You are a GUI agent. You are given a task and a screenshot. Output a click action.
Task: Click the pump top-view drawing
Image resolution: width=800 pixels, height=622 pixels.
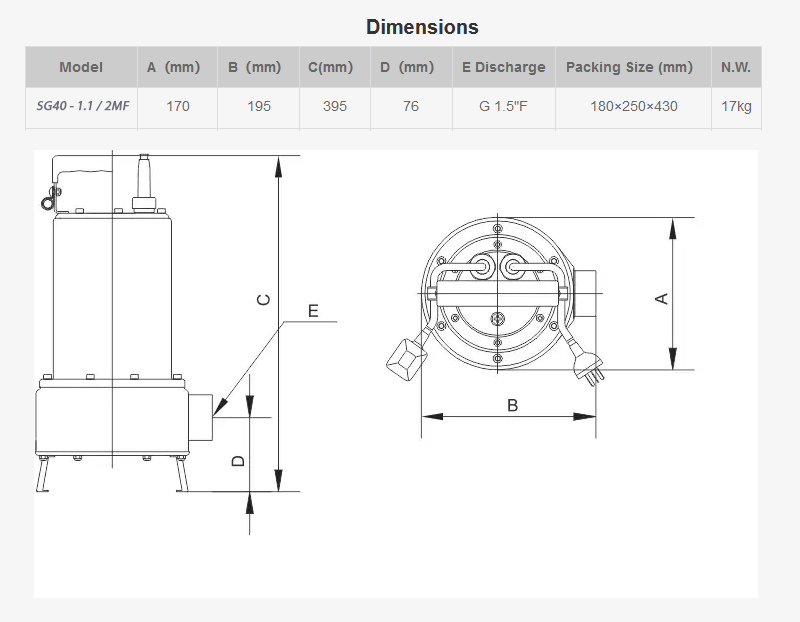496,299
